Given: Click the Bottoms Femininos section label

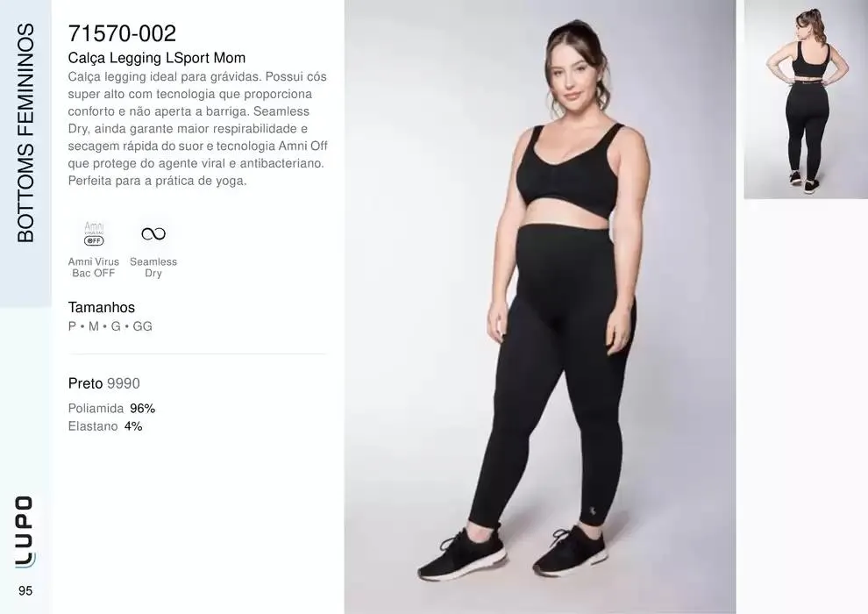Looking at the screenshot, I should coord(25,132).
